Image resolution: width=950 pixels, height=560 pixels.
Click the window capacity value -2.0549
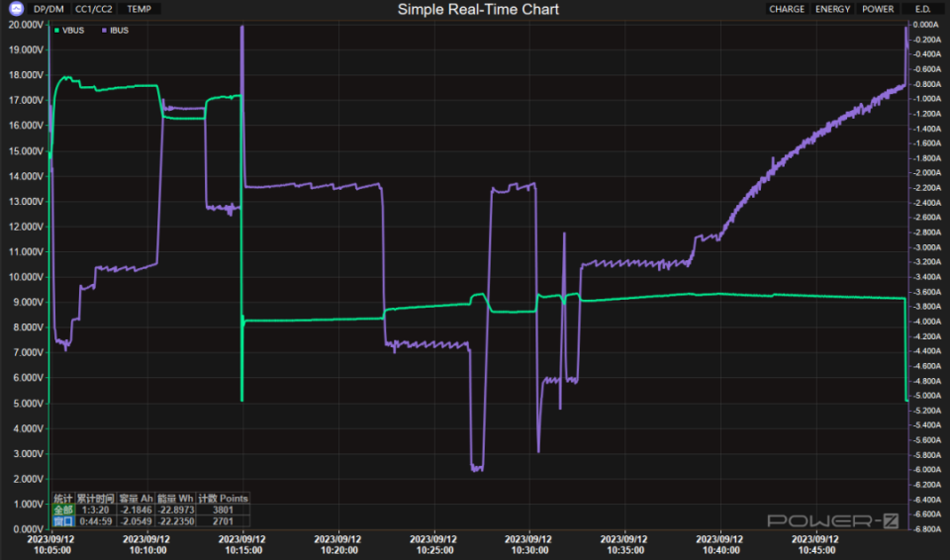click(x=136, y=521)
